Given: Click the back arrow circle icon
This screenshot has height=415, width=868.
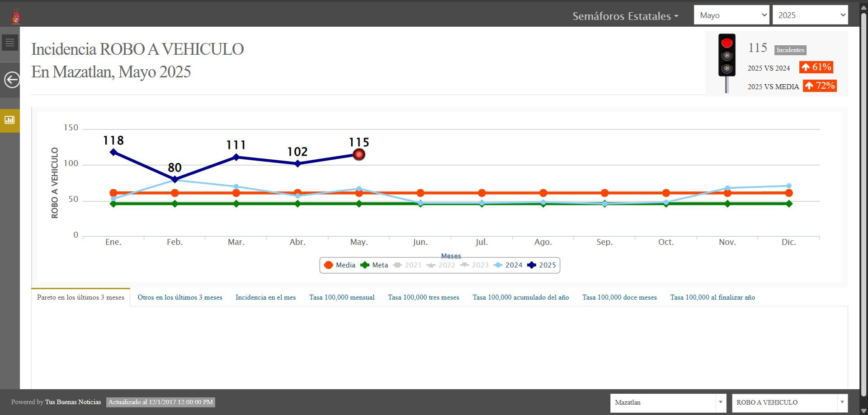Looking at the screenshot, I should tap(11, 80).
